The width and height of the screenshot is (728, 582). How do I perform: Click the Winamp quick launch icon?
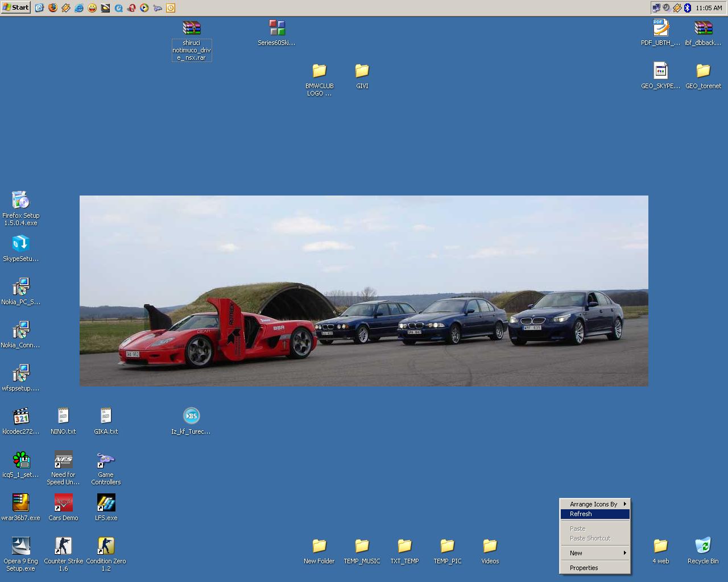point(66,8)
